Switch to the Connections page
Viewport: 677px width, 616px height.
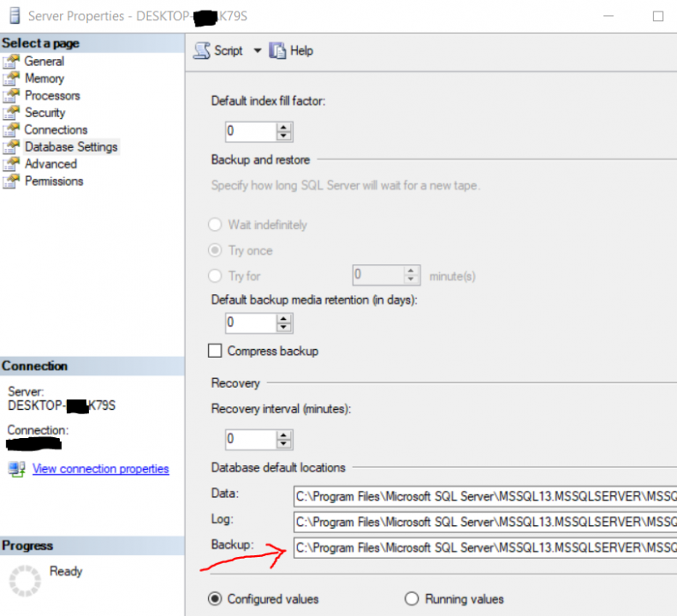56,130
